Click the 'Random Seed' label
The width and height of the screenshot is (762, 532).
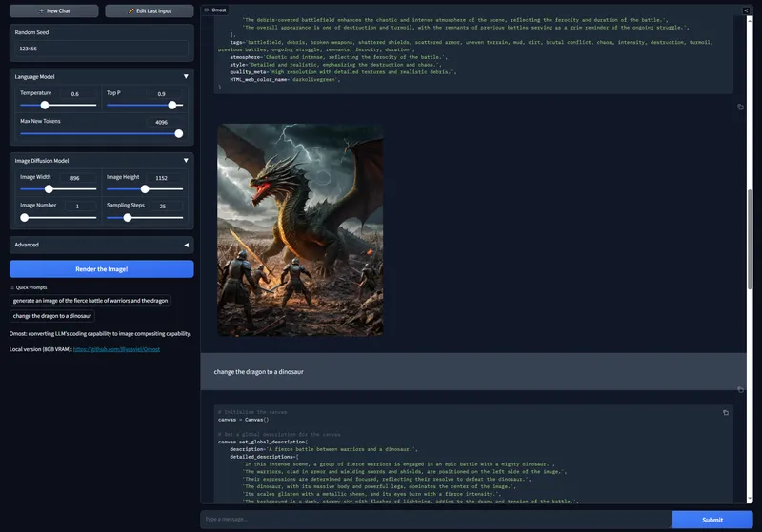pyautogui.click(x=31, y=32)
